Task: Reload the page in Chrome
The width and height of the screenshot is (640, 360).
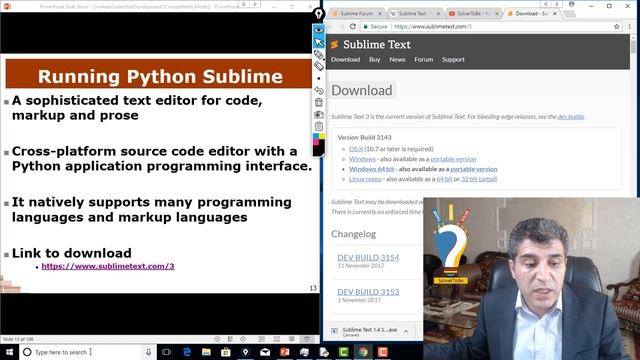Action: pyautogui.click(x=353, y=27)
